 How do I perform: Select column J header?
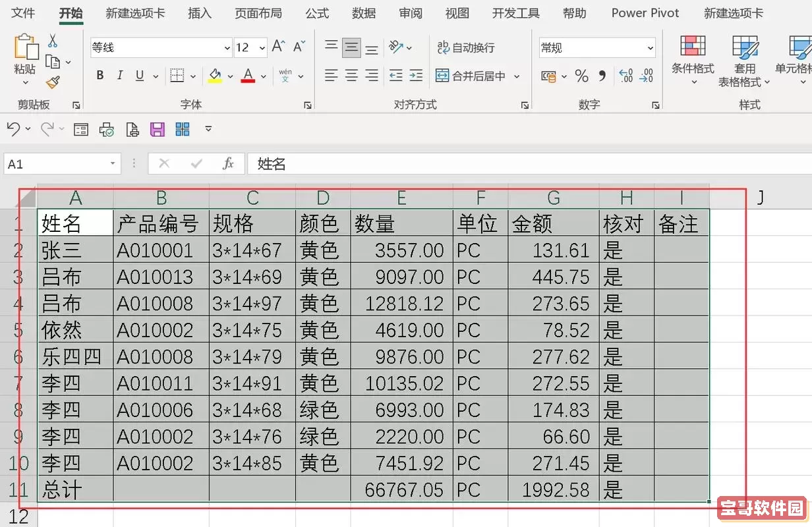(x=761, y=197)
